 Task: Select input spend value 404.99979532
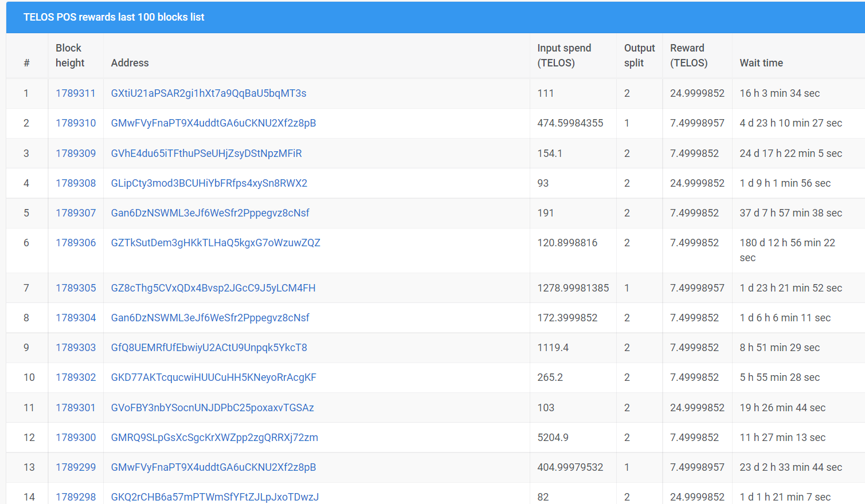[x=570, y=467]
